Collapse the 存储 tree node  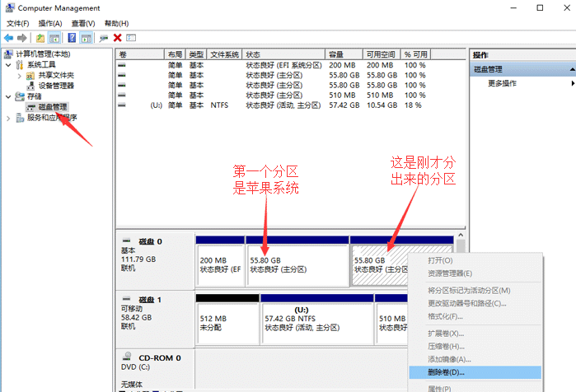9,96
